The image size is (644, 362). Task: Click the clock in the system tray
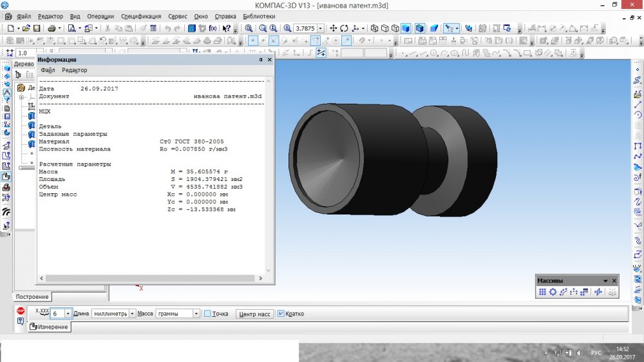pyautogui.click(x=622, y=353)
